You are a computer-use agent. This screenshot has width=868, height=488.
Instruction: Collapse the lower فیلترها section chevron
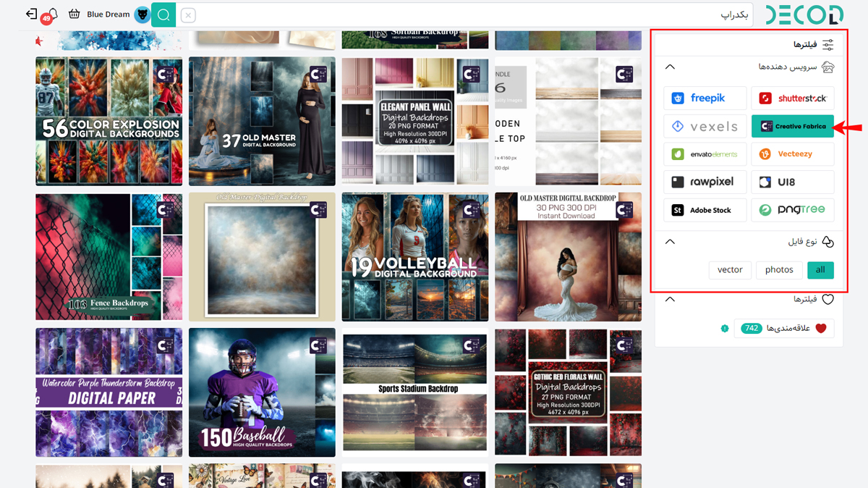(670, 299)
